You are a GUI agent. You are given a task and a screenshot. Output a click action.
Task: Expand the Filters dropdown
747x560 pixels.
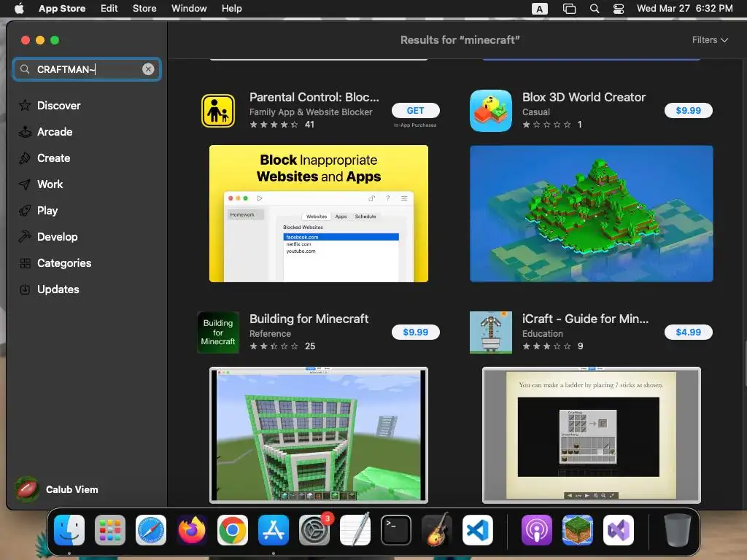coord(710,40)
